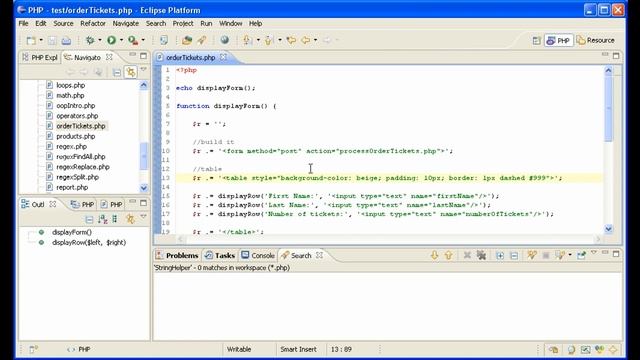Close the orderTickets.php editor tab

(x=223, y=57)
